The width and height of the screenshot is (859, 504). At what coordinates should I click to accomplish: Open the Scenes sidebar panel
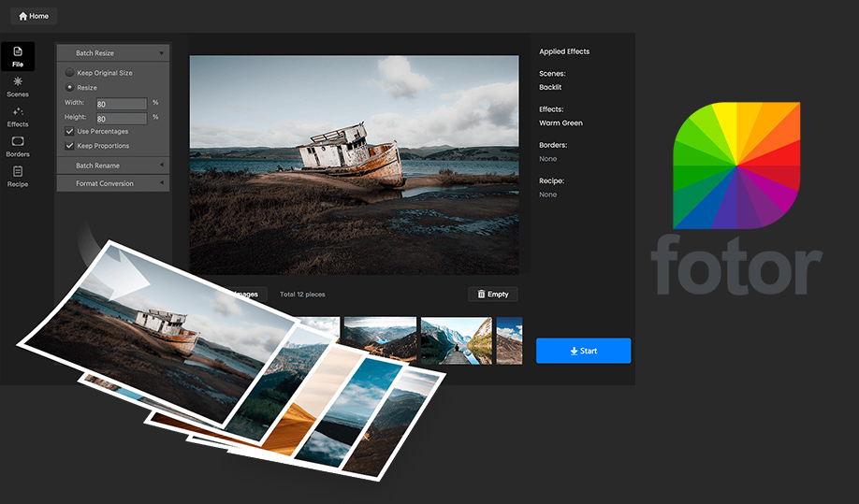click(x=18, y=87)
